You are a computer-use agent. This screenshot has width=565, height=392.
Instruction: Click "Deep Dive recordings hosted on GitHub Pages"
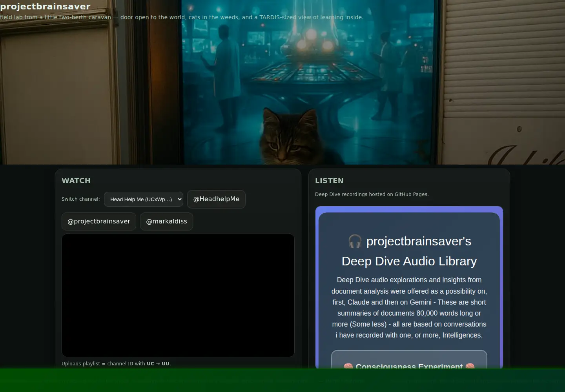[372, 194]
